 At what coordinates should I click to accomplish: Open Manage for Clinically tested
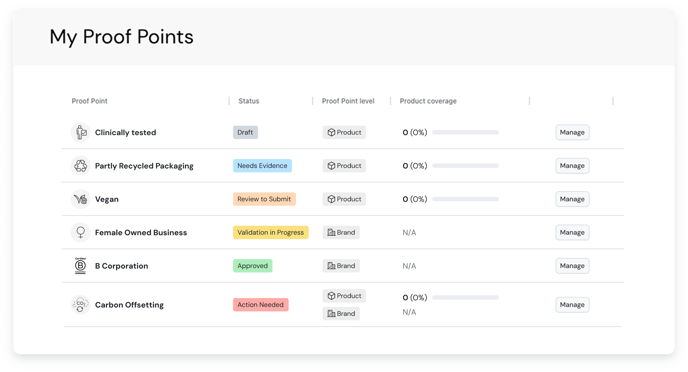coord(572,132)
